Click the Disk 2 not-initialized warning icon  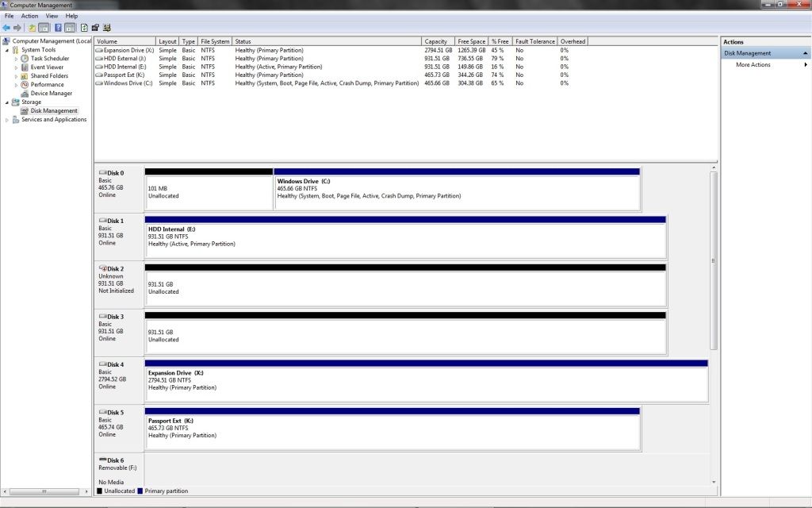(x=102, y=268)
